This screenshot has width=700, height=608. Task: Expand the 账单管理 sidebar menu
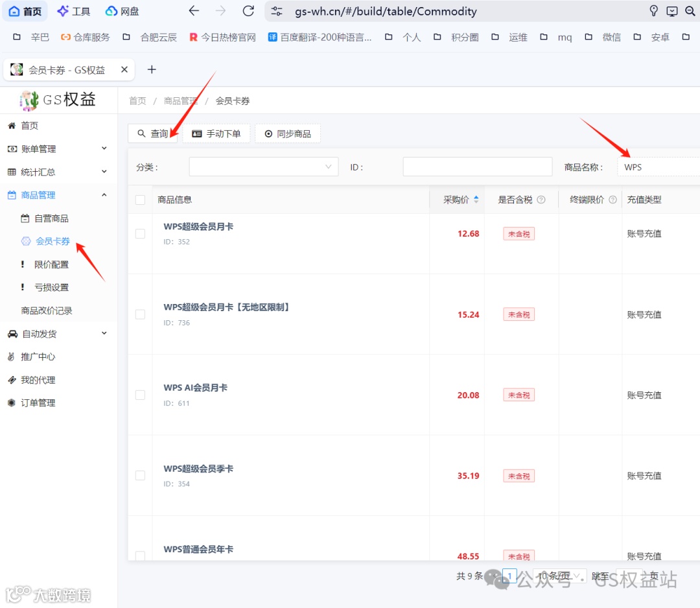(x=58, y=148)
